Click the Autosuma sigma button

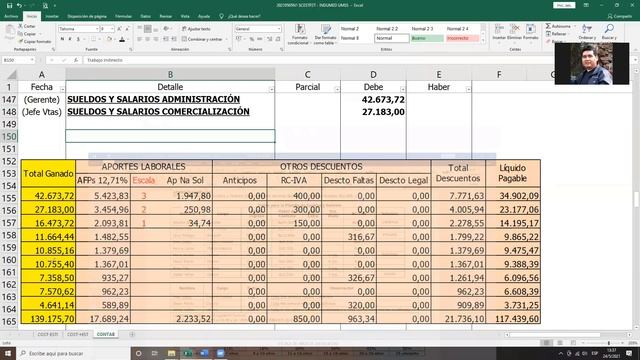tap(558, 26)
